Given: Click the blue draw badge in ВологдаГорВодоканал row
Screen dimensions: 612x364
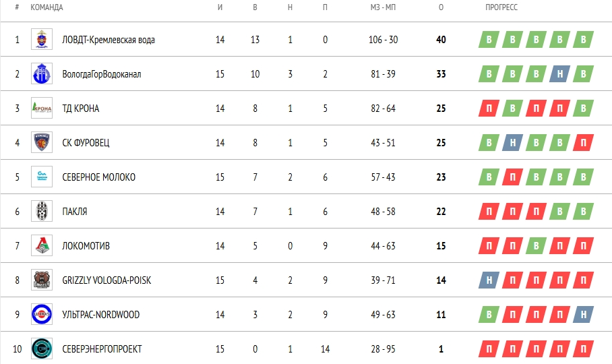Looking at the screenshot, I should 560,74.
